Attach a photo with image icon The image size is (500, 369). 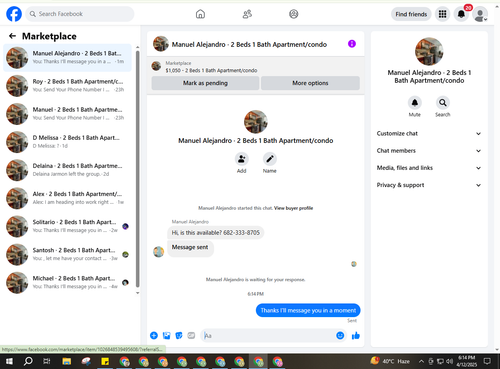(x=166, y=336)
